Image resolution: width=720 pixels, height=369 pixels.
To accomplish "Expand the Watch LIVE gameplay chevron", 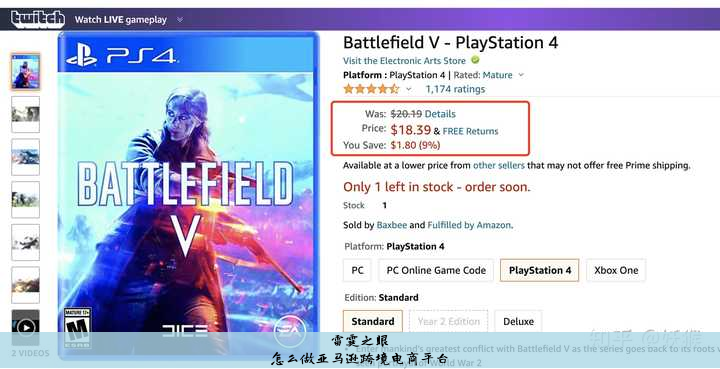I will pyautogui.click(x=180, y=20).
